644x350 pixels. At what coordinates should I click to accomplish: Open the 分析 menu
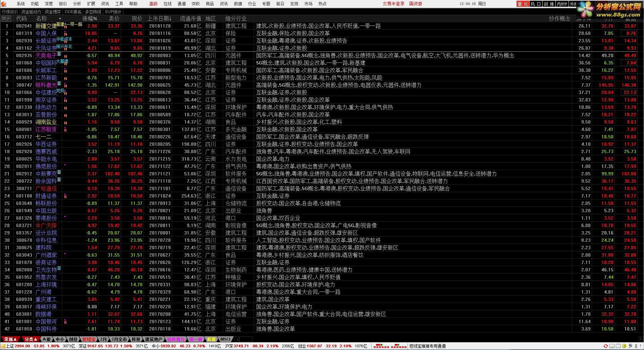tap(77, 4)
